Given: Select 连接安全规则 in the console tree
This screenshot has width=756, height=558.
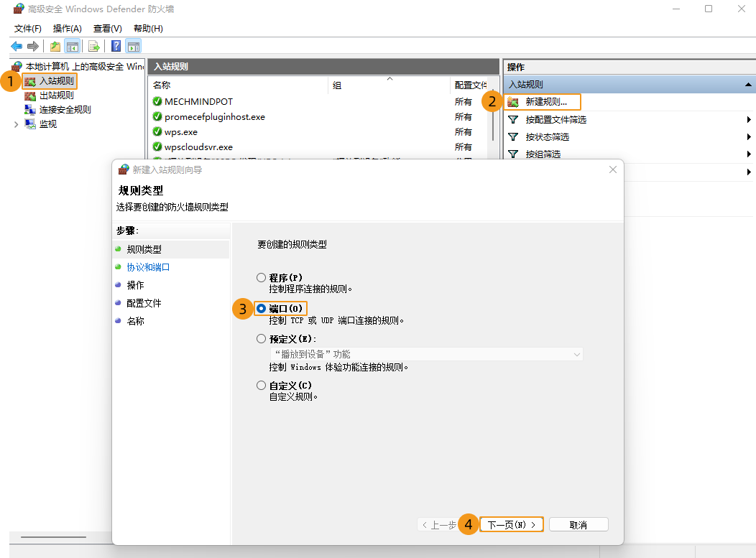Looking at the screenshot, I should click(65, 110).
